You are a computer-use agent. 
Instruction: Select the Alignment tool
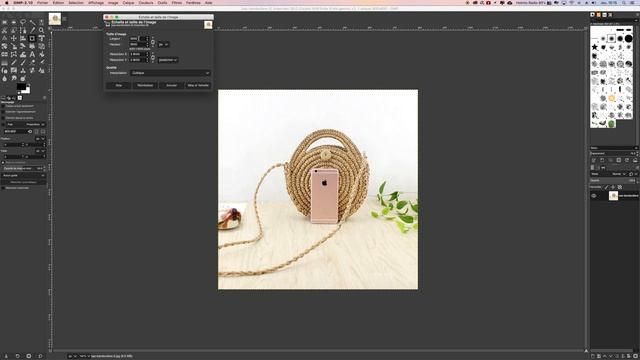23,38
